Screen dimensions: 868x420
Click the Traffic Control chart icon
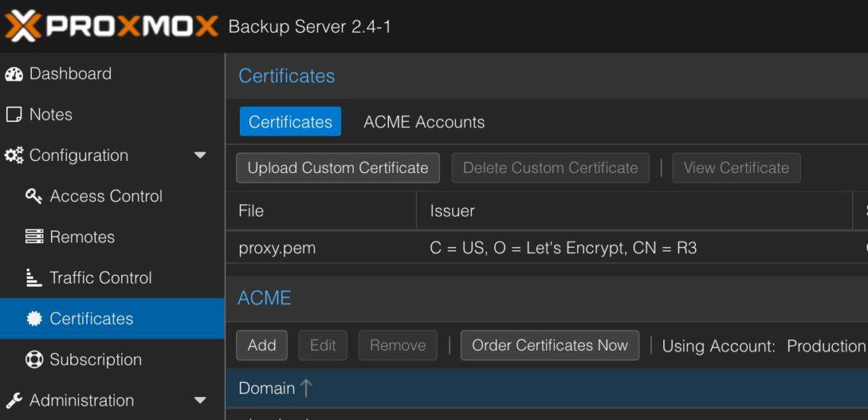tap(34, 278)
